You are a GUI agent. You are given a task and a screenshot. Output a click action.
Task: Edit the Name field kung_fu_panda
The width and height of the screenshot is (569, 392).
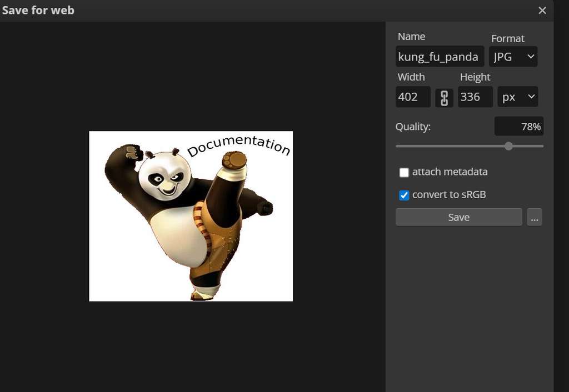pos(440,56)
